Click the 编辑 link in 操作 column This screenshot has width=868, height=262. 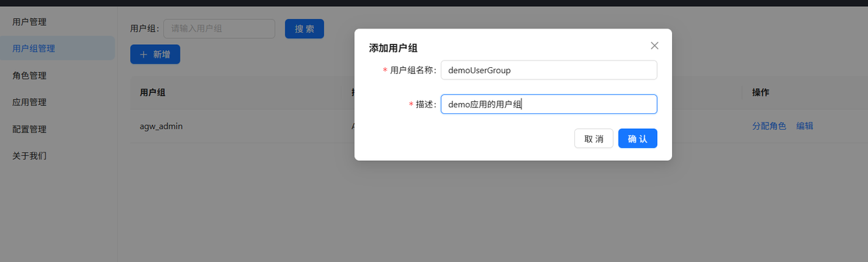805,126
